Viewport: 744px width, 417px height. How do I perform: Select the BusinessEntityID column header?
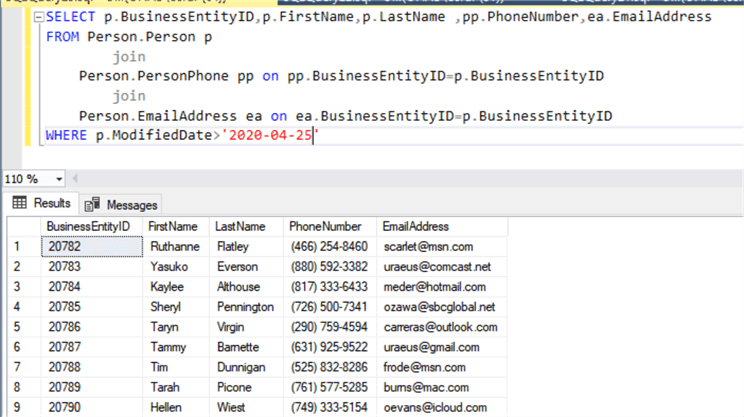point(88,227)
